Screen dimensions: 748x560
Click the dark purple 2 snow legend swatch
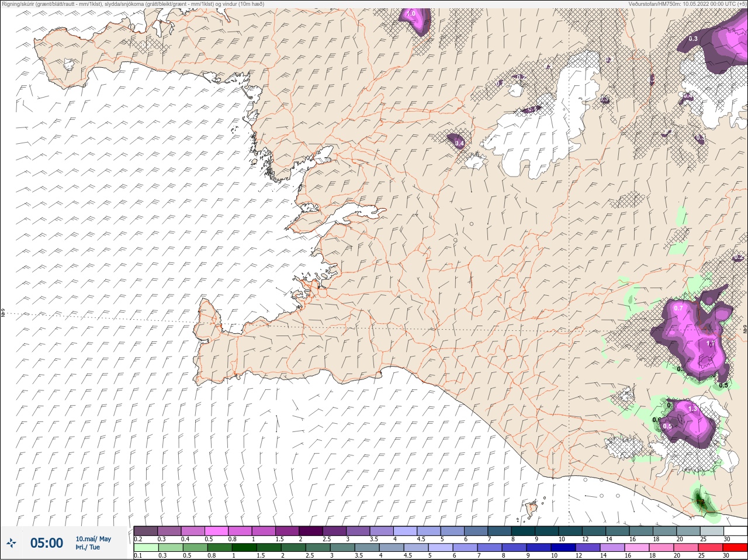(311, 531)
